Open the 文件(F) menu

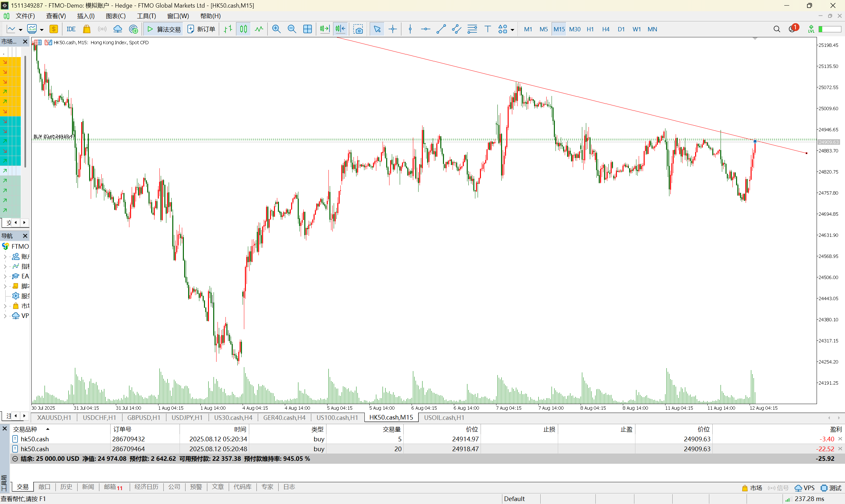point(25,16)
